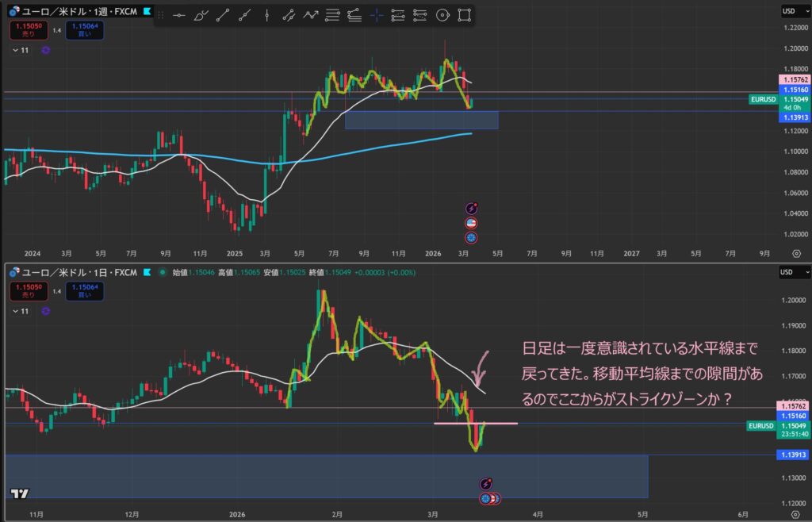
Task: Select the vertical line drawing tool
Action: 266,14
